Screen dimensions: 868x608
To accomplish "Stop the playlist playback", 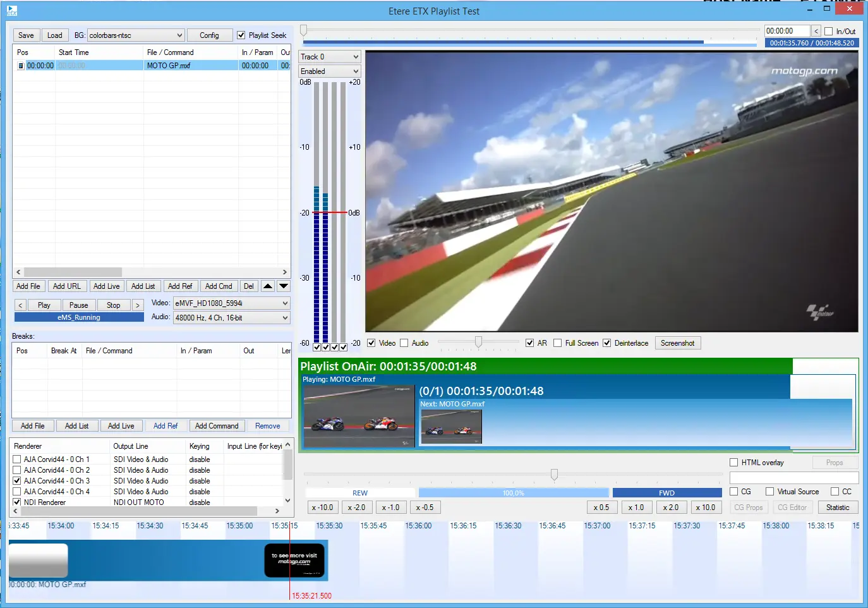I will click(113, 305).
